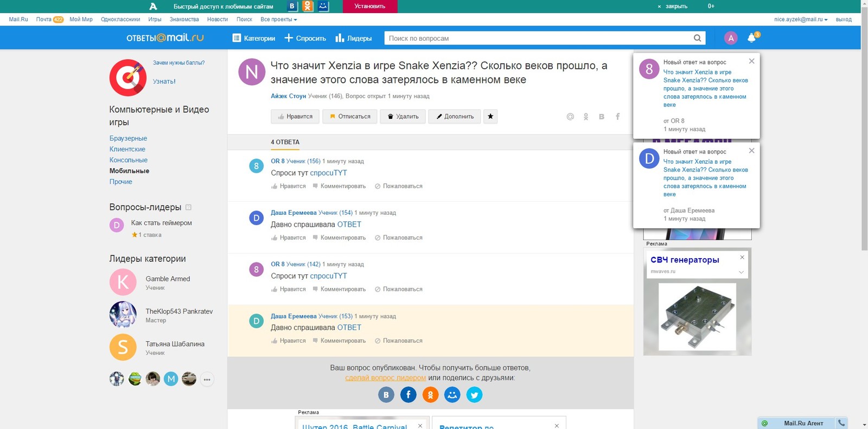Image resolution: width=868 pixels, height=429 pixels.
Task: Click the Facebook circle share icon
Action: coord(409,395)
